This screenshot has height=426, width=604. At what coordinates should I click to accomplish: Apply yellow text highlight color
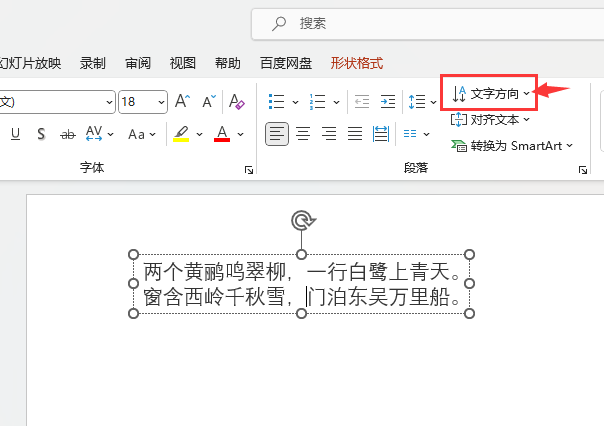[181, 134]
